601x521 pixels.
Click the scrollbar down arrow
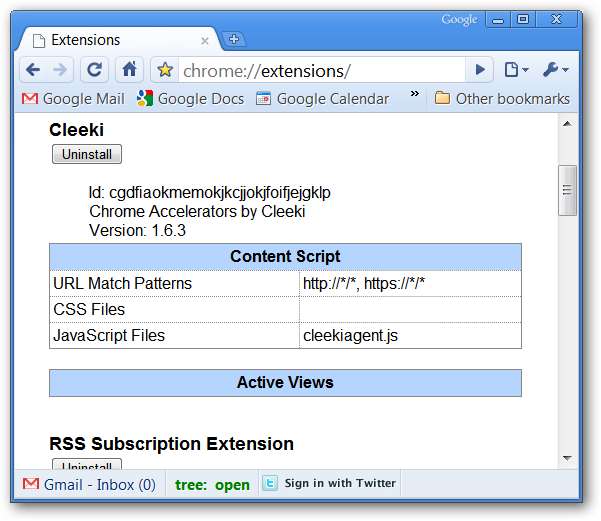pos(567,458)
